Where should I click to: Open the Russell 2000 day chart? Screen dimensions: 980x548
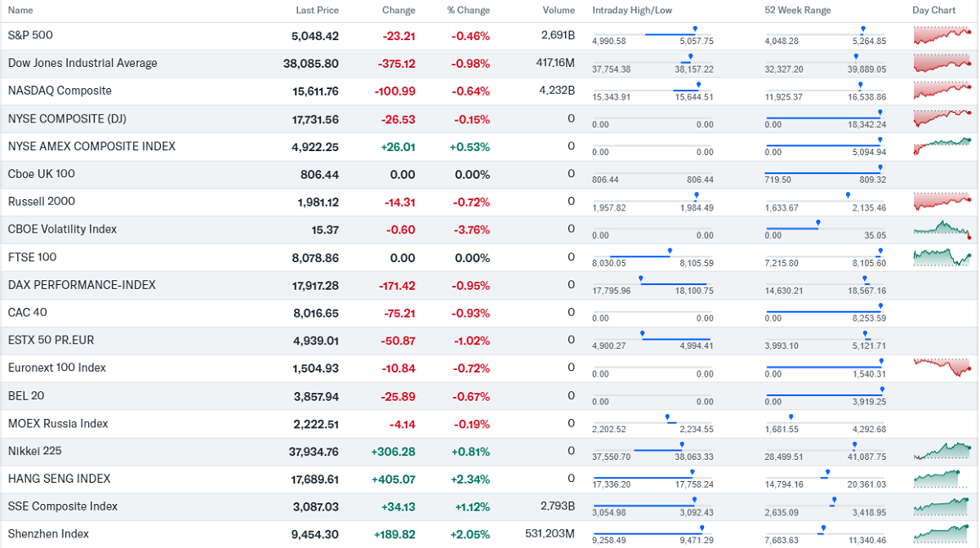coord(942,202)
